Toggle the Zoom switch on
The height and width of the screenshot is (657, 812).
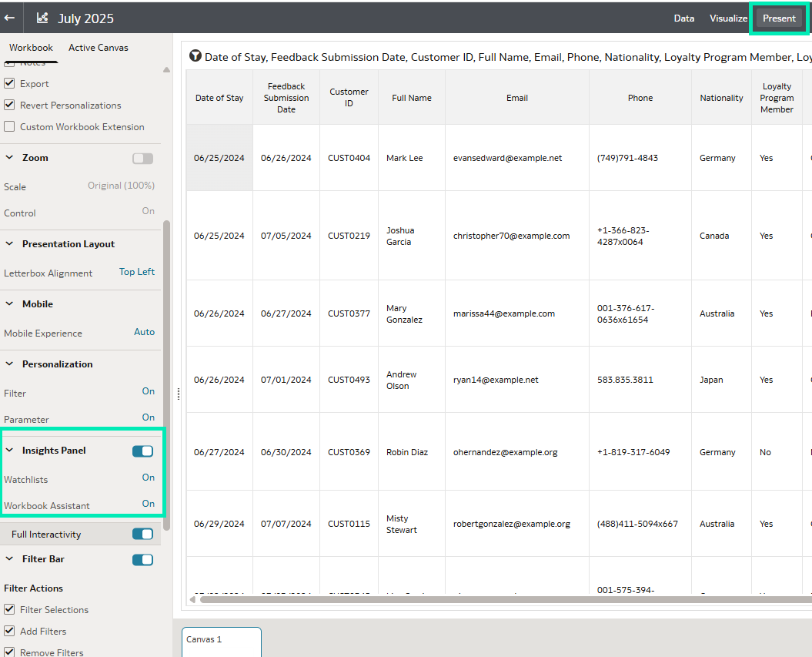[x=142, y=158]
